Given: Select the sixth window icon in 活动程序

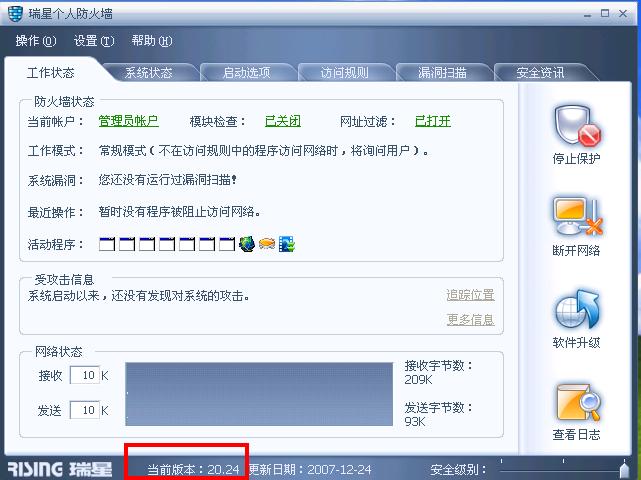Looking at the screenshot, I should pyautogui.click(x=207, y=244).
